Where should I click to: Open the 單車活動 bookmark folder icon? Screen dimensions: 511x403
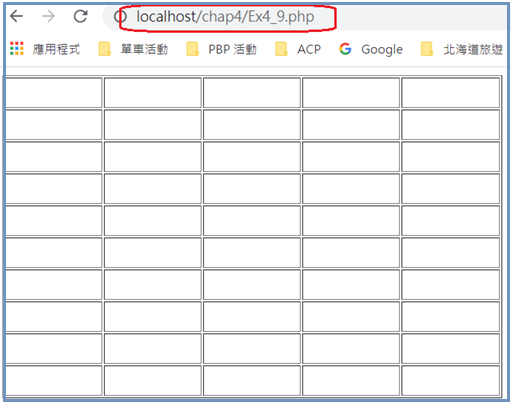[104, 49]
